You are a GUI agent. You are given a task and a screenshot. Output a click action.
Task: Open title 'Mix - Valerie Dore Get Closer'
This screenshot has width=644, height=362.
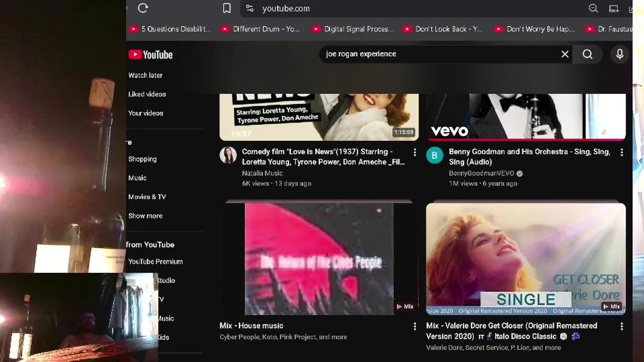(x=512, y=331)
